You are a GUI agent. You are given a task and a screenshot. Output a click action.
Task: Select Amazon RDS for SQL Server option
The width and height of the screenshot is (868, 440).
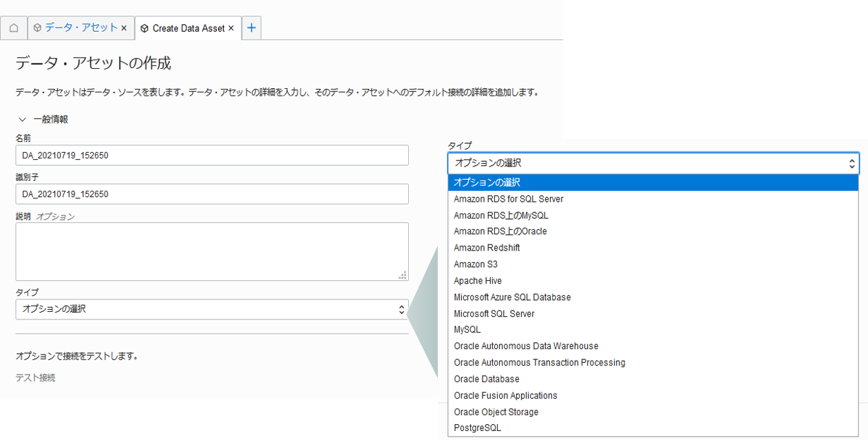(509, 199)
